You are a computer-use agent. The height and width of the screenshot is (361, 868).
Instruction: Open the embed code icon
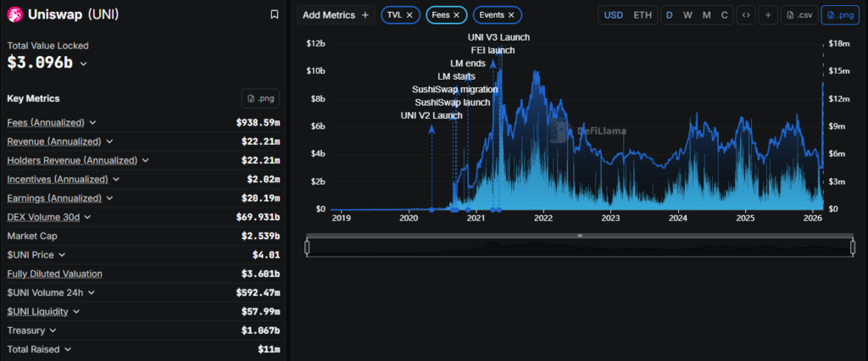coord(746,15)
